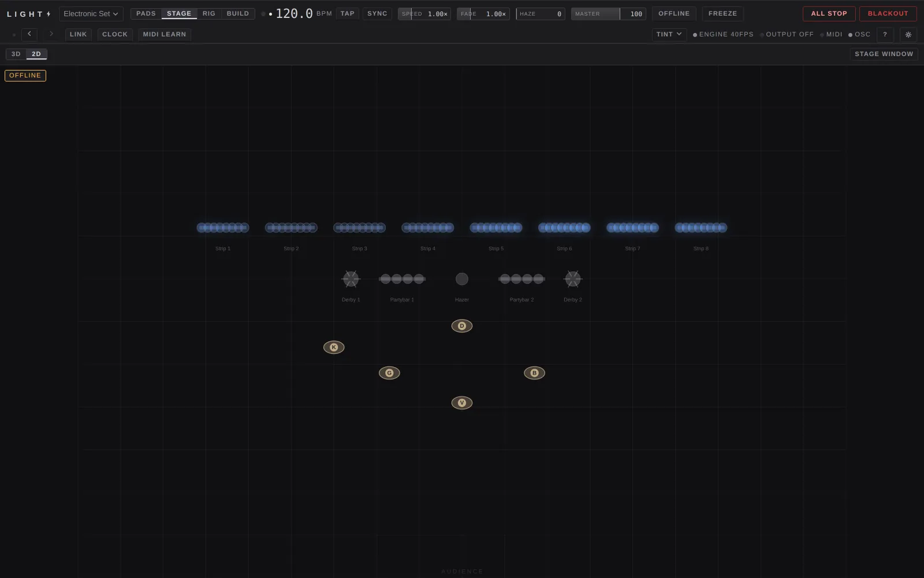Click the performer marker labeled B
The height and width of the screenshot is (578, 924).
pos(534,373)
